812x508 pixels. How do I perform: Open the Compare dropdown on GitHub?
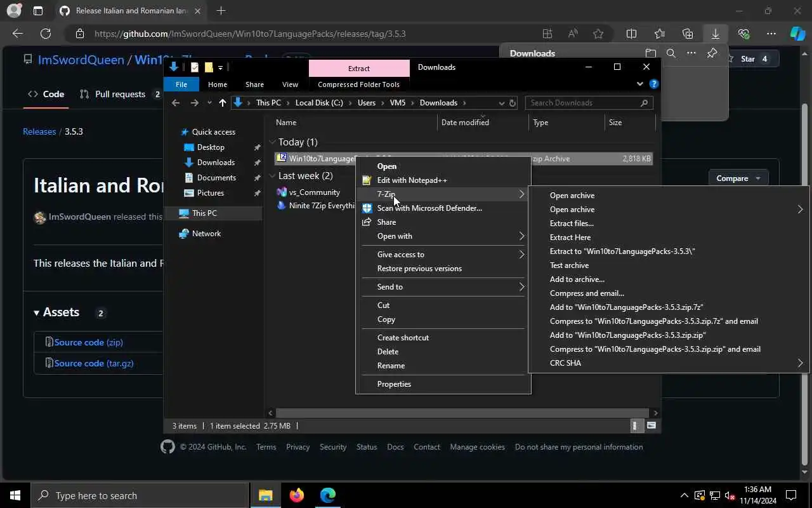[738, 178]
